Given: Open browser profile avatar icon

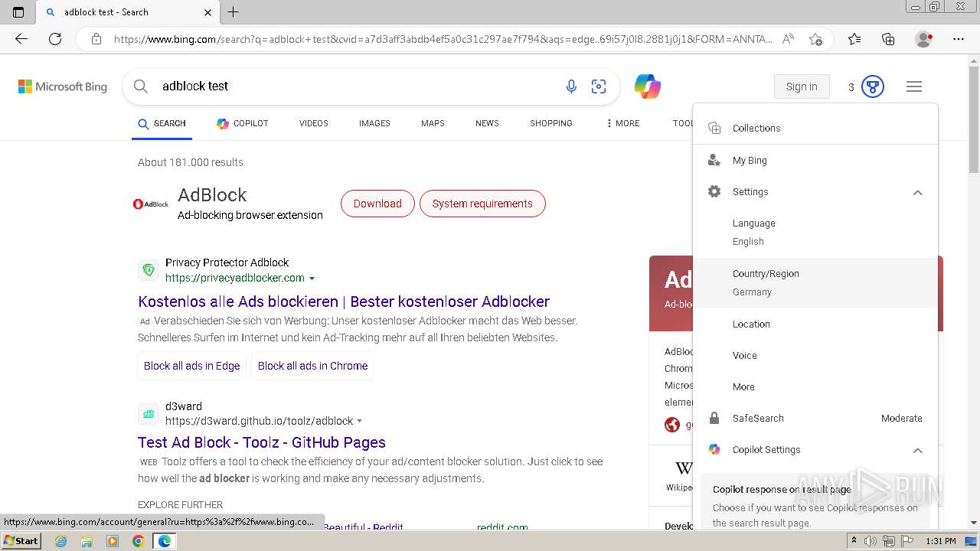Looking at the screenshot, I should point(923,39).
